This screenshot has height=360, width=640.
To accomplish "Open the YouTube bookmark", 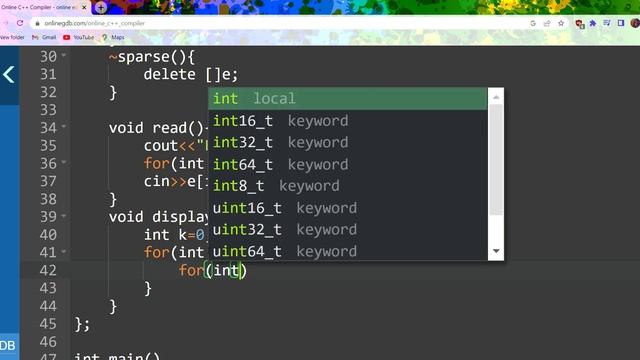I will coord(79,37).
